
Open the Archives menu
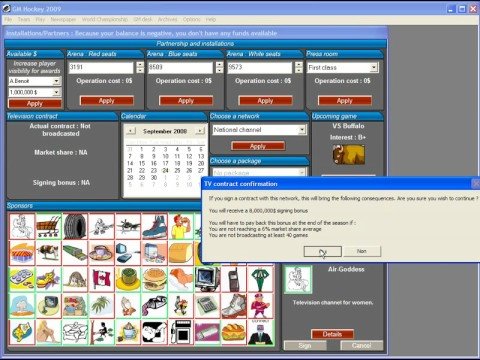[167, 20]
